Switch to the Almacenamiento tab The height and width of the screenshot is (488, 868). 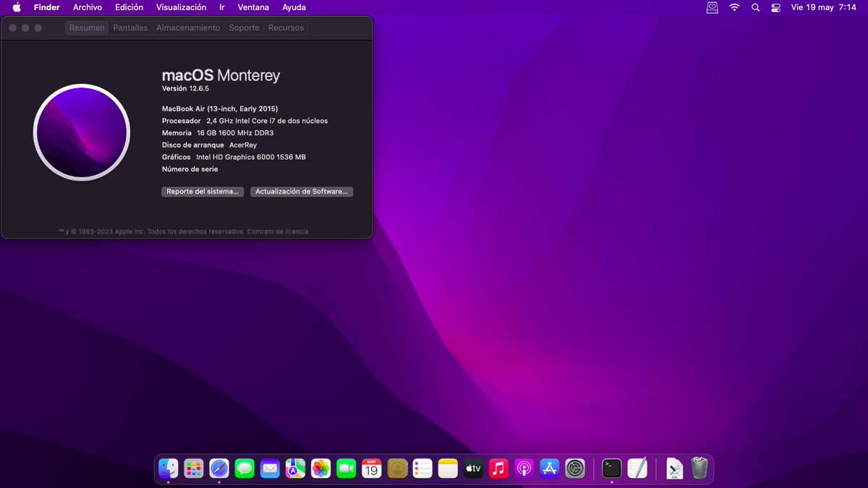pos(187,27)
